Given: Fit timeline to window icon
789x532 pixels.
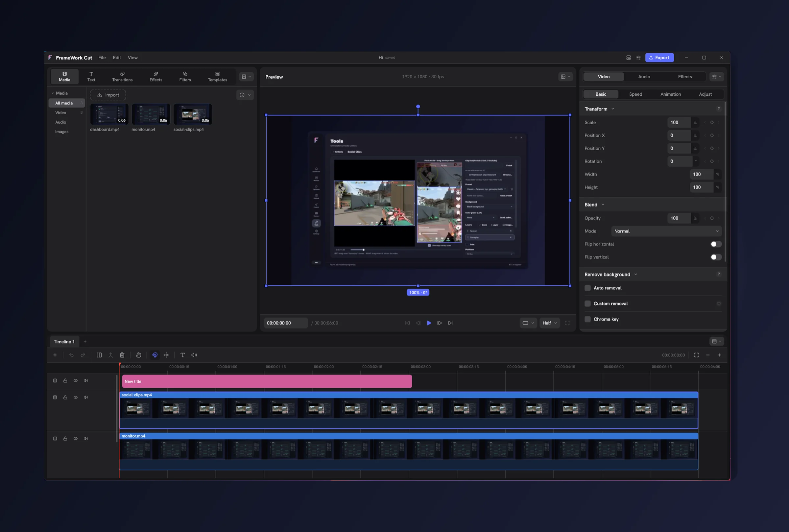Looking at the screenshot, I should click(696, 355).
